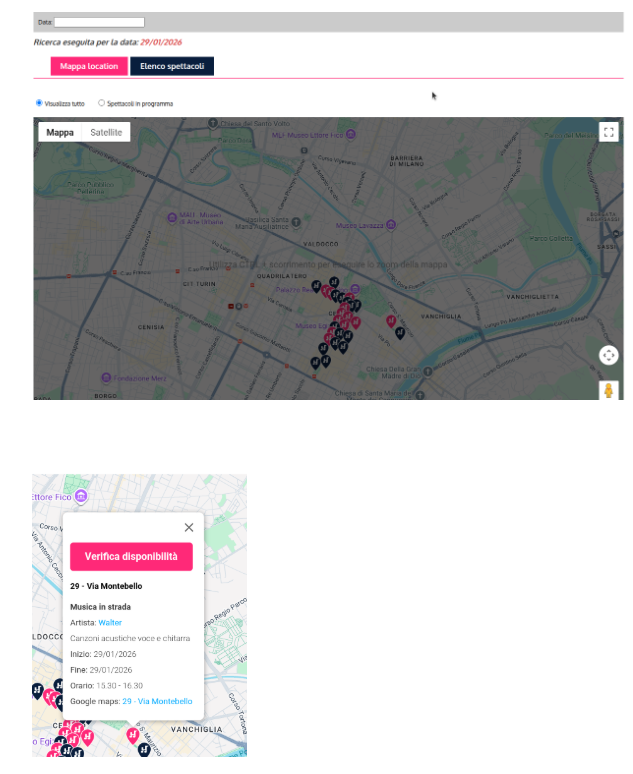The width and height of the screenshot is (633, 774).
Task: Click the 'Fine: 29/01/2026' line
Action: point(101,670)
